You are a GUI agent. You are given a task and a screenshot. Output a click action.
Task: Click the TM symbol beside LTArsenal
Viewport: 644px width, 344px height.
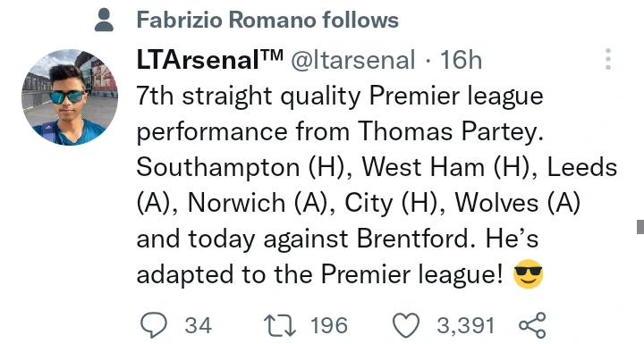tap(271, 55)
